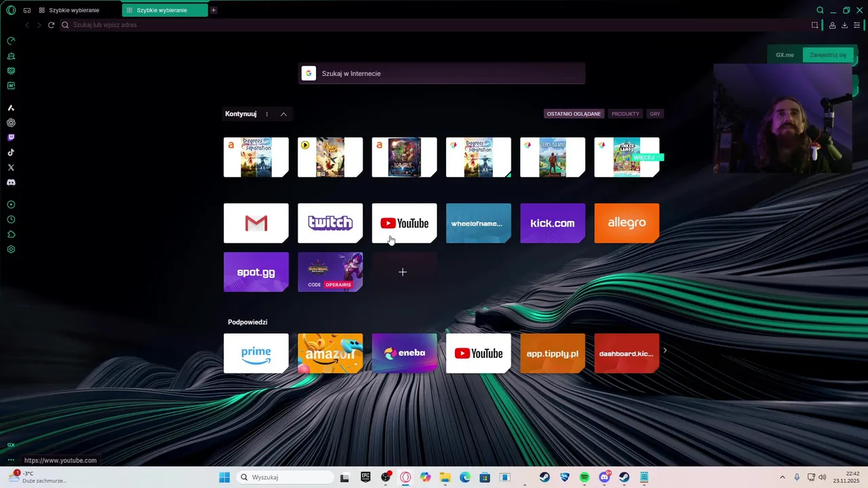868x488 pixels.
Task: Open the eneba suggestion tile
Action: coord(404,353)
